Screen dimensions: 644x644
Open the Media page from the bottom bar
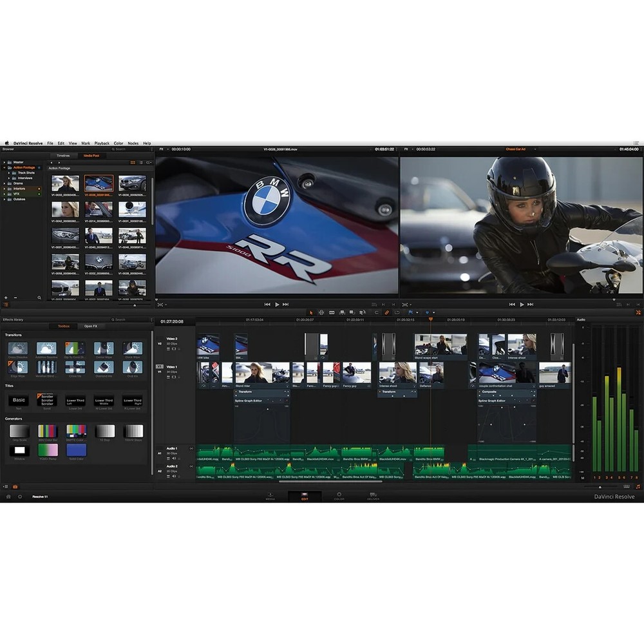(271, 496)
